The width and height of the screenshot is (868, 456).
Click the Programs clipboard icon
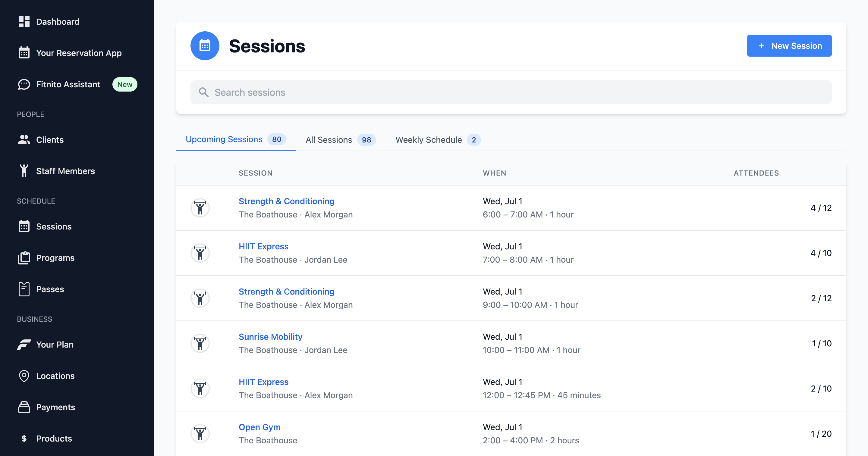click(x=24, y=258)
